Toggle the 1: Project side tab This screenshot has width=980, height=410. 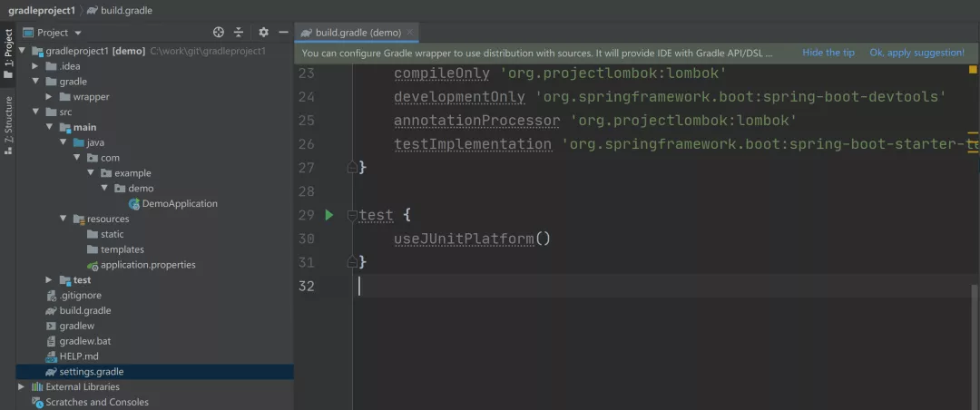8,54
